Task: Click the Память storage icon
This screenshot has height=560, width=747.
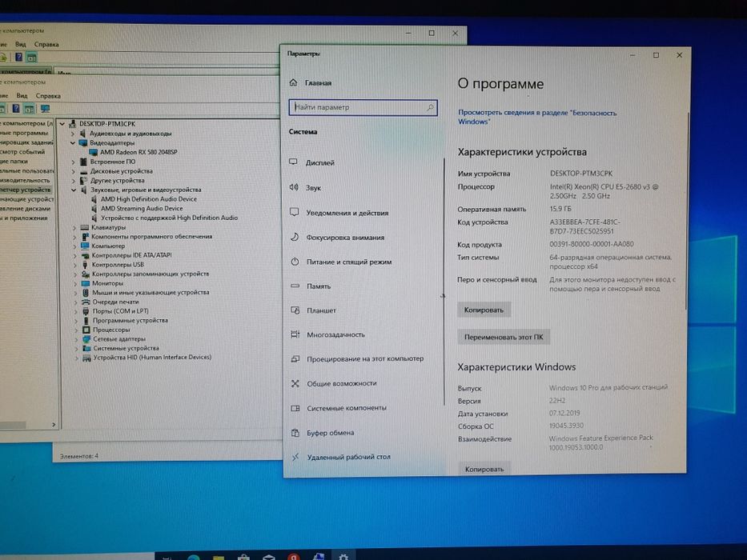Action: (x=295, y=286)
